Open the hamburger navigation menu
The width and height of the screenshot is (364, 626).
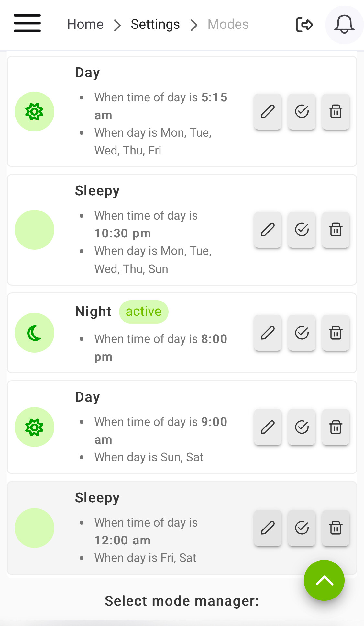(x=27, y=23)
